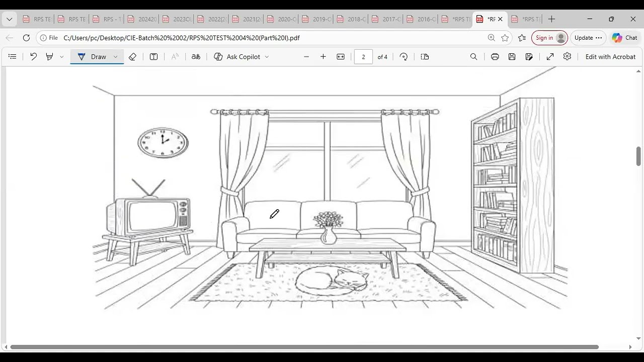Click the Save as icon
Image resolution: width=644 pixels, height=362 pixels.
coord(529,57)
